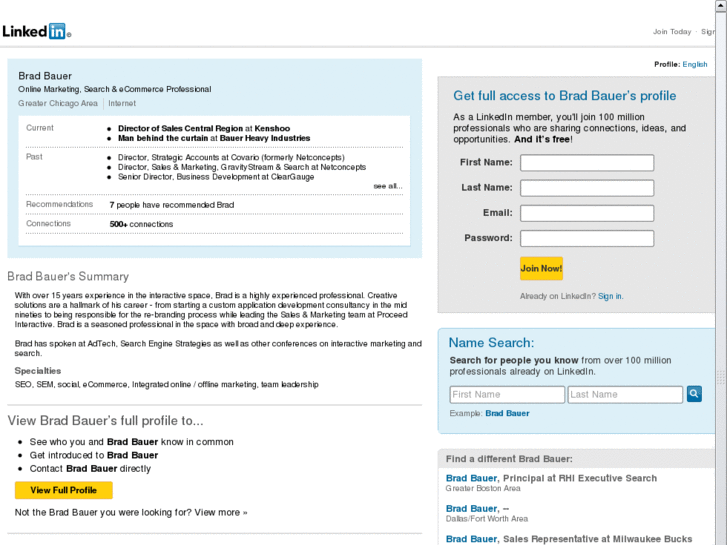Open the example Brad Bauer link

coord(507,413)
